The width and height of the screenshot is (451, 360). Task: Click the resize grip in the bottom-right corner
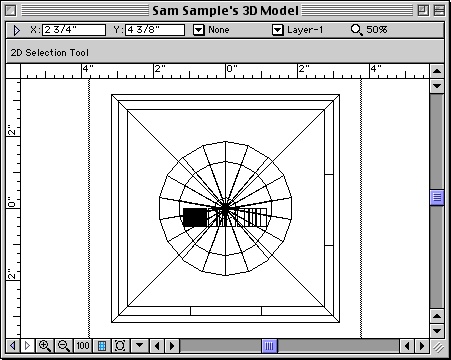[439, 347]
